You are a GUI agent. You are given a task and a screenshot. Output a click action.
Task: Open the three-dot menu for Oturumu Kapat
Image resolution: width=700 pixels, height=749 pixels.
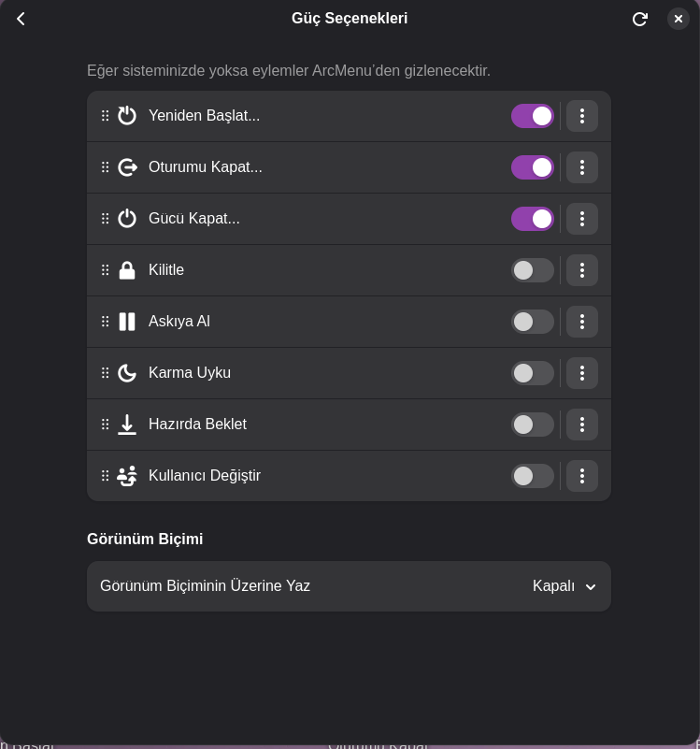pos(582,167)
